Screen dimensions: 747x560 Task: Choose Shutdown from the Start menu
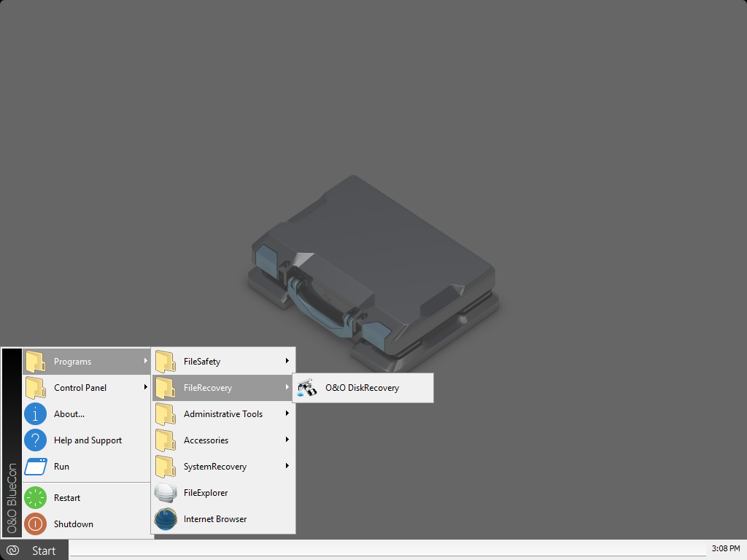[87, 524]
